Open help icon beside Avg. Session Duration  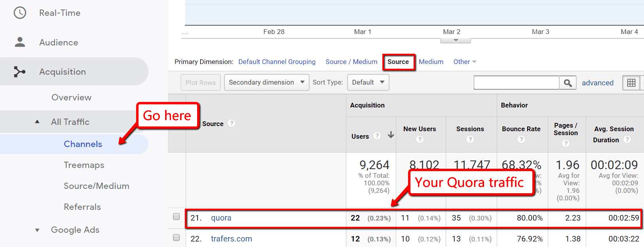click(x=627, y=140)
